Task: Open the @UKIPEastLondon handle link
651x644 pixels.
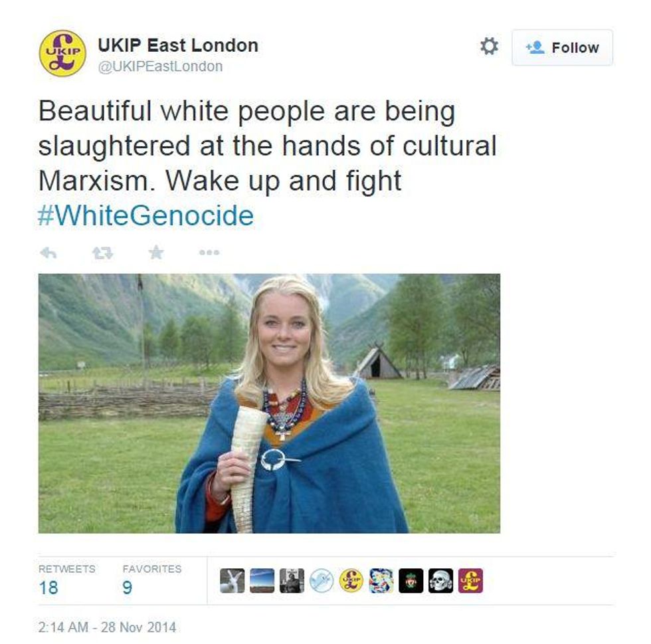Action: pyautogui.click(x=160, y=66)
